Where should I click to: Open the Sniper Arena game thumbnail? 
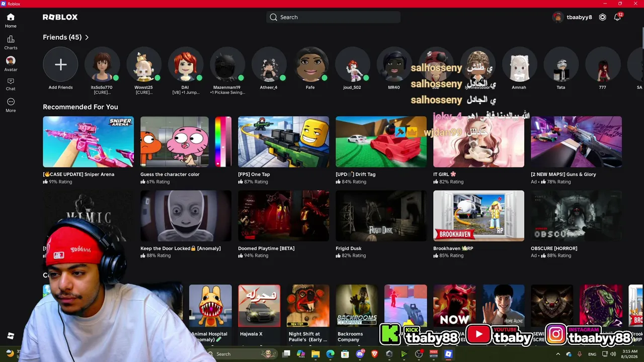tap(88, 142)
